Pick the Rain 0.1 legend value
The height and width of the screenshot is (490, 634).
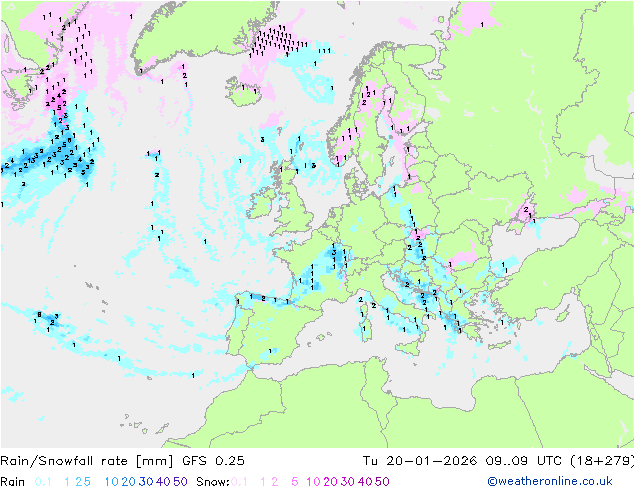[x=43, y=482]
